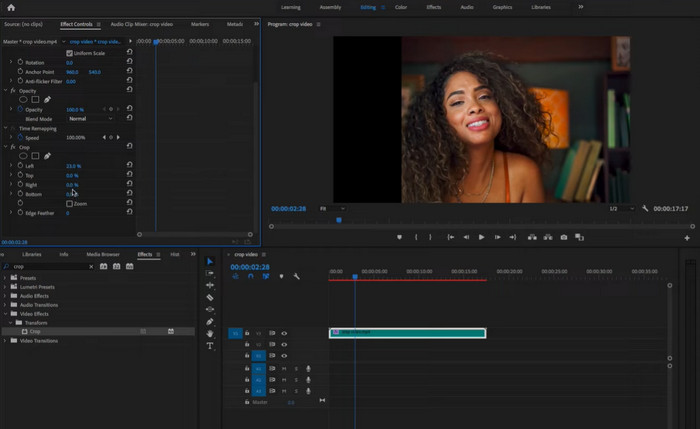This screenshot has height=429, width=700.
Task: Click Mark Out bracket button
Action: (430, 237)
